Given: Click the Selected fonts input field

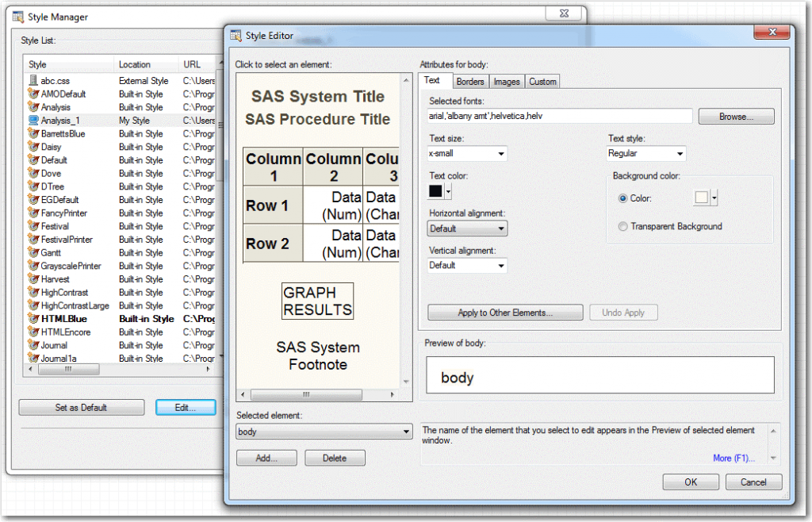Looking at the screenshot, I should pyautogui.click(x=560, y=117).
